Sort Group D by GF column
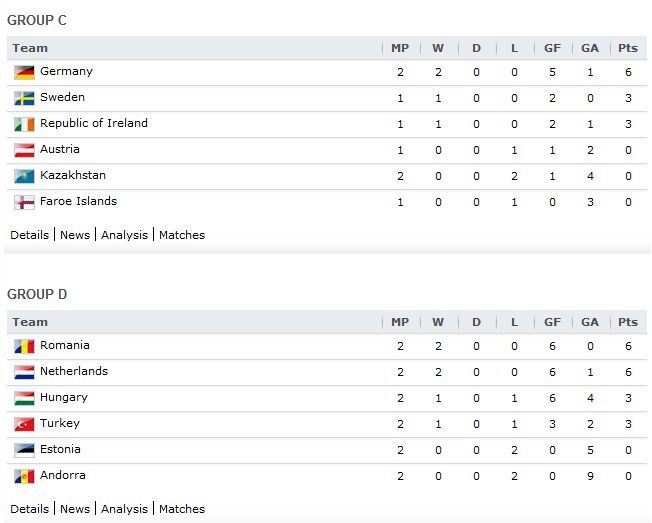Screen dimensions: 652x523 point(552,322)
